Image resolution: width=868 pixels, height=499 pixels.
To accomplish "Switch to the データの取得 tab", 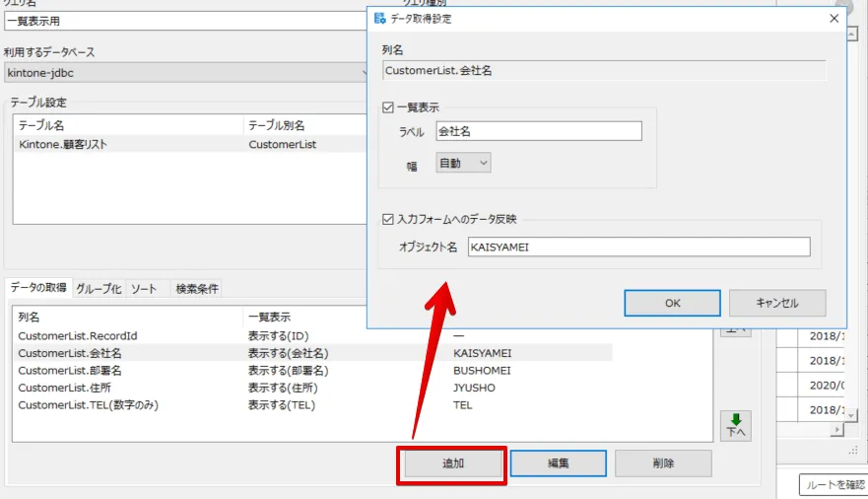I will tap(38, 287).
